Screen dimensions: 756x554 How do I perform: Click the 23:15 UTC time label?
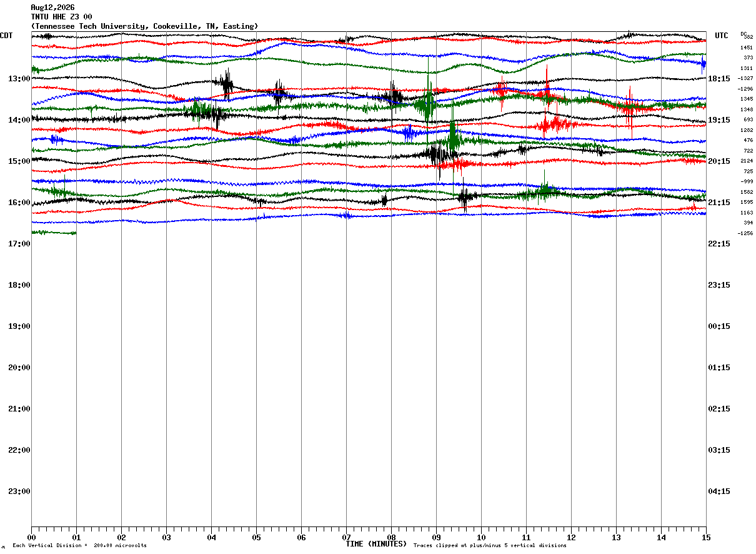pyautogui.click(x=719, y=285)
